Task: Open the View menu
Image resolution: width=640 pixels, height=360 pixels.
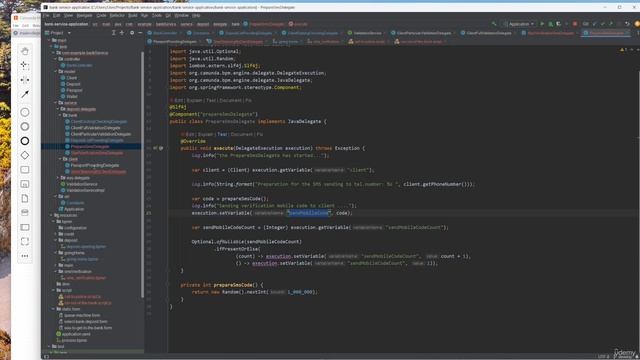Action: click(x=68, y=16)
